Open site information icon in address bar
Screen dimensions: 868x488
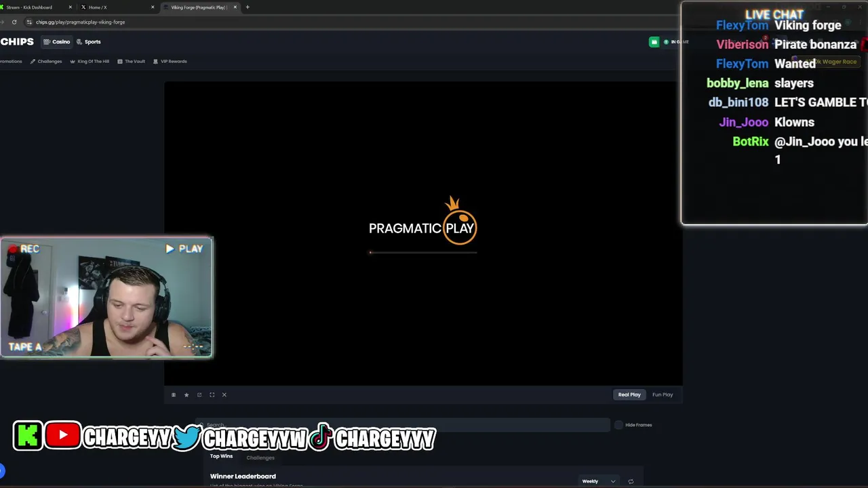coord(28,22)
